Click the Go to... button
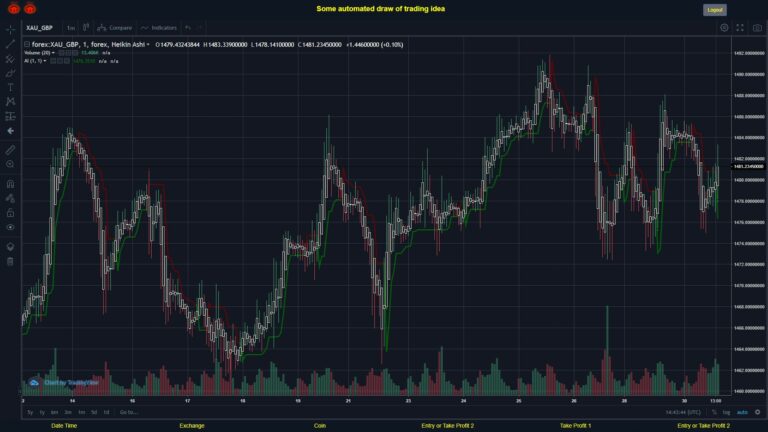 pyautogui.click(x=129, y=412)
